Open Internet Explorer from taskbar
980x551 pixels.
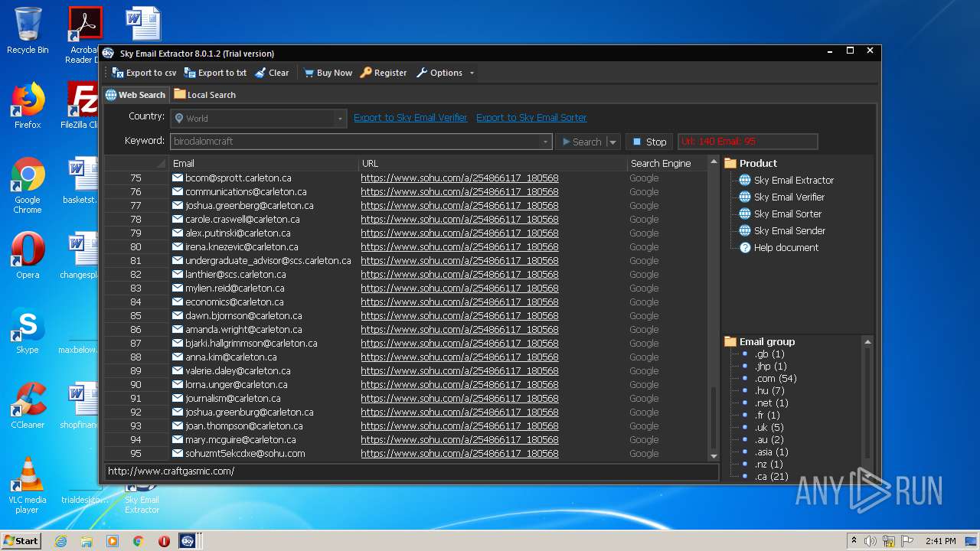pos(60,541)
